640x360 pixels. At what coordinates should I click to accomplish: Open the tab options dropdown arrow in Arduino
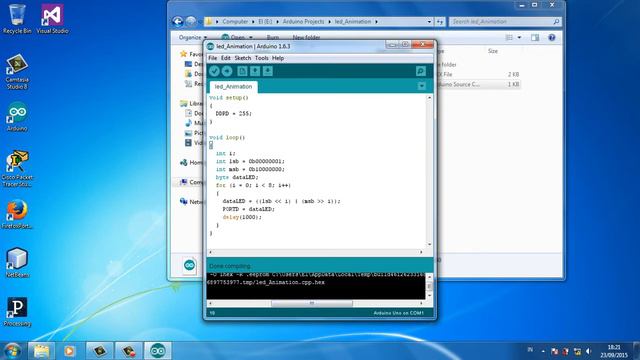422,86
